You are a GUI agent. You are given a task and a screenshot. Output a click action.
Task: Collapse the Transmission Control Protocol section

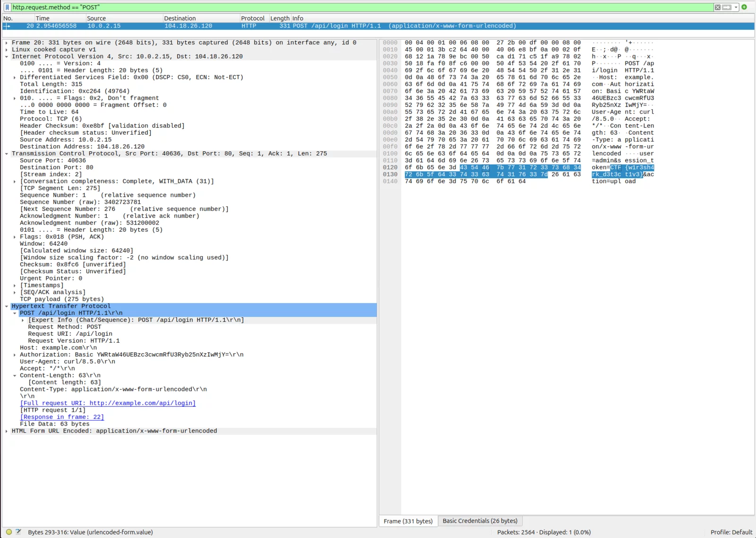coord(7,154)
